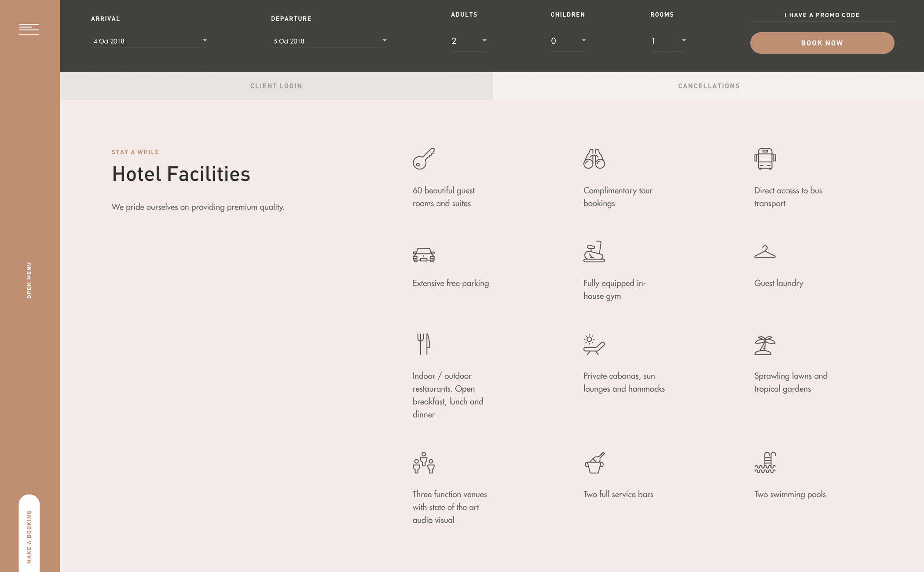The height and width of the screenshot is (572, 924).
Task: Click the sun lounger cabanas icon
Action: [594, 345]
